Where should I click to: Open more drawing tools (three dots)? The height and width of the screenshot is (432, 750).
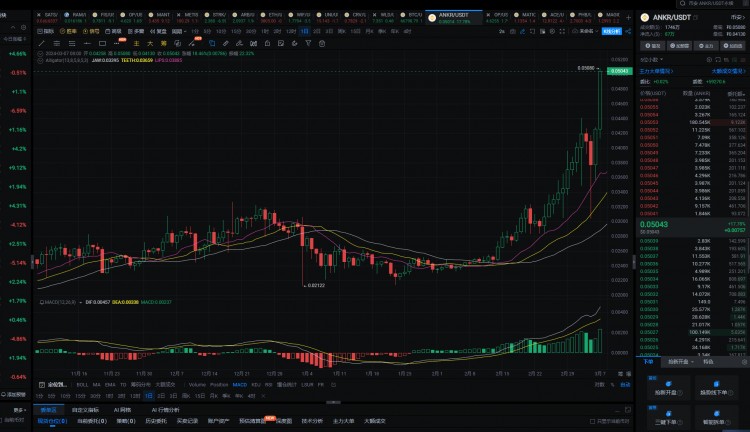point(116,44)
